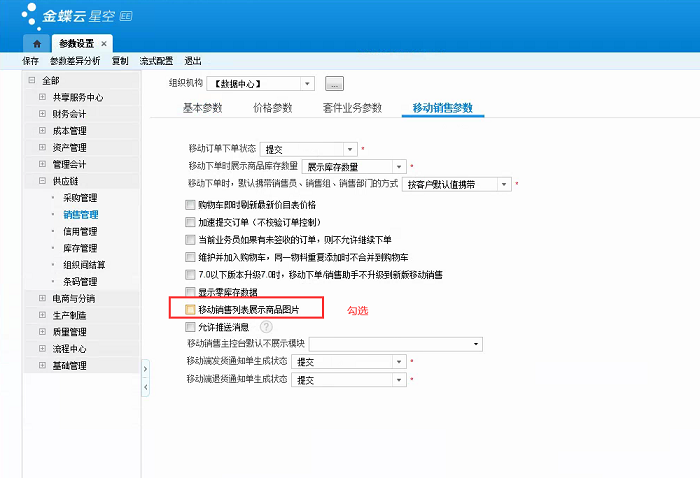The image size is (700, 478).
Task: Close the 参数设置 tab
Action: 104,44
